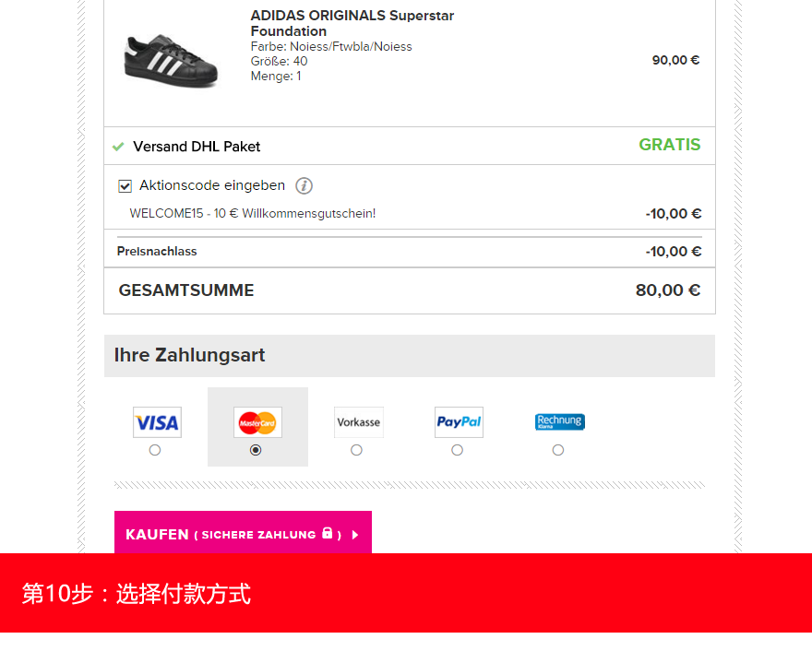The width and height of the screenshot is (812, 651).
Task: Click the KAUFEN sichere Zahlung button
Action: (x=243, y=532)
